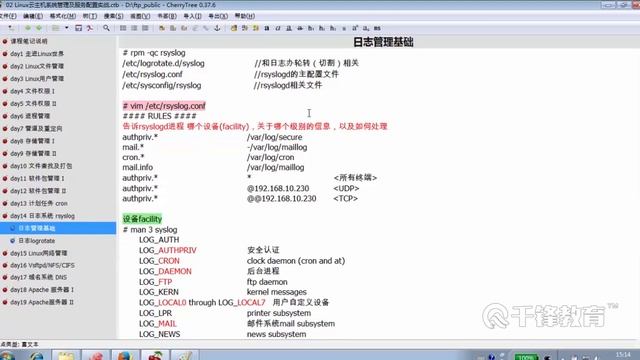Apply bulleted list formatting

[x=123, y=28]
